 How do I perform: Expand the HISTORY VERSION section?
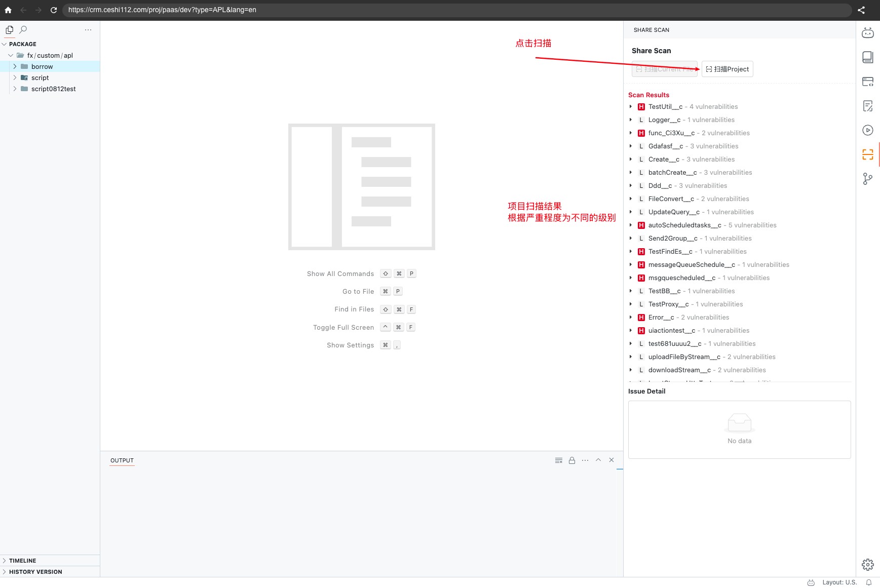(35, 572)
